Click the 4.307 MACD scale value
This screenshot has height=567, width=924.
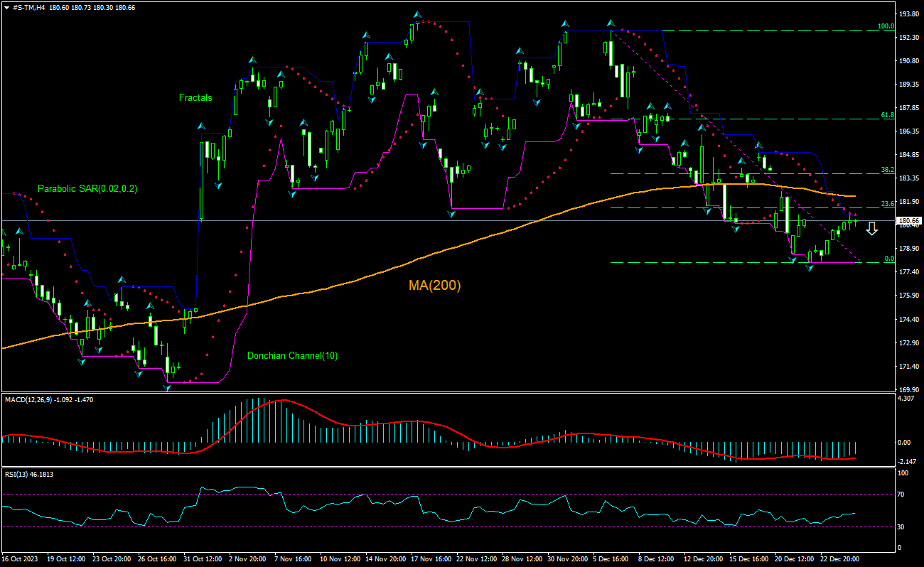pyautogui.click(x=907, y=399)
